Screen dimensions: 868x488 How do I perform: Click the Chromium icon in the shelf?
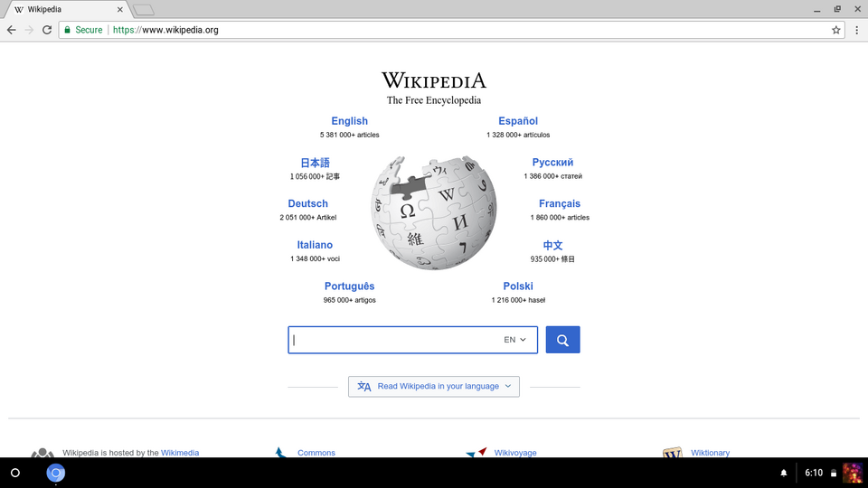56,473
